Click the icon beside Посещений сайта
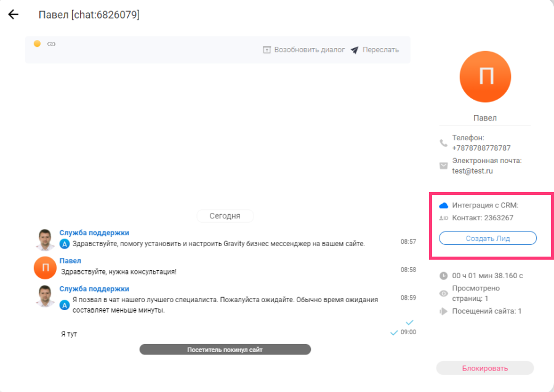This screenshot has height=392, width=554. point(443,311)
